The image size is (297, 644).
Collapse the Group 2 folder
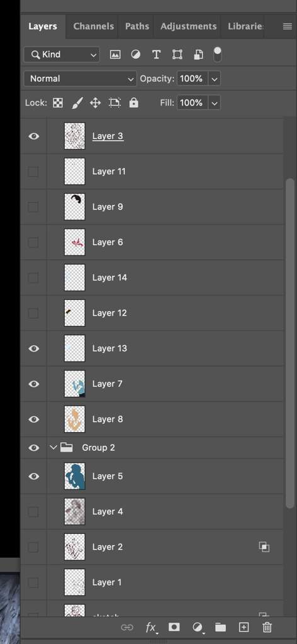click(x=53, y=447)
